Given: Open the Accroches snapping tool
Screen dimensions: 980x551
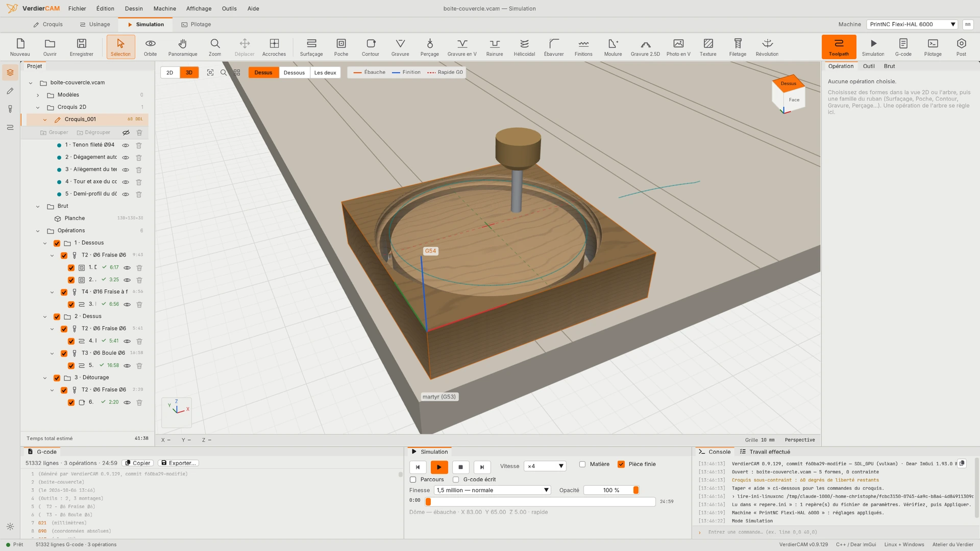Looking at the screenshot, I should pyautogui.click(x=274, y=47).
